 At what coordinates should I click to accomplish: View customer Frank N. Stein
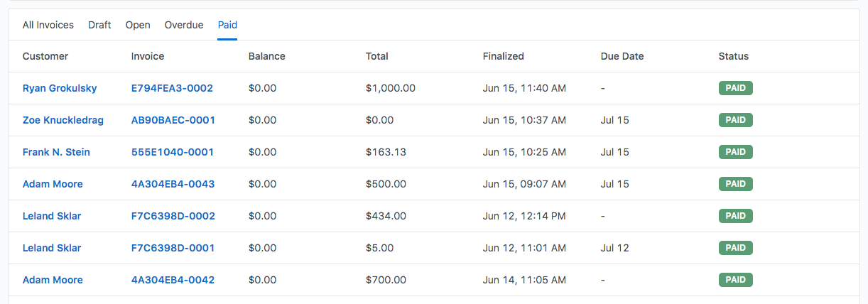click(56, 152)
